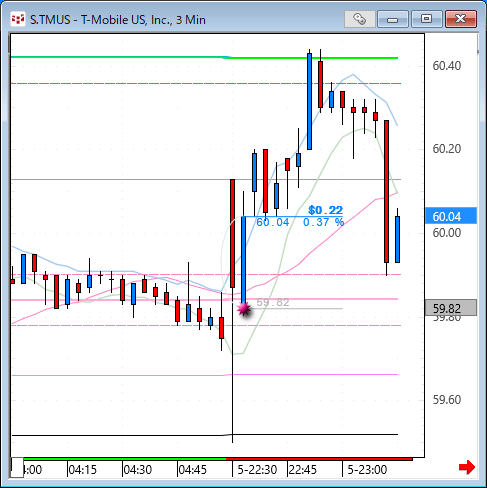
Task: Select the gray 59.82 price label on axis
Action: pos(451,308)
